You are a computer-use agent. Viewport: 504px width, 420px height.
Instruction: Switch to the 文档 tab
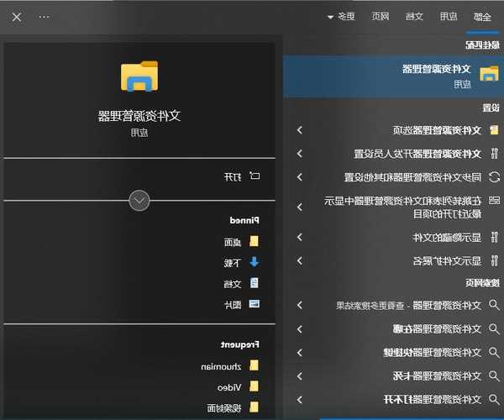(414, 16)
